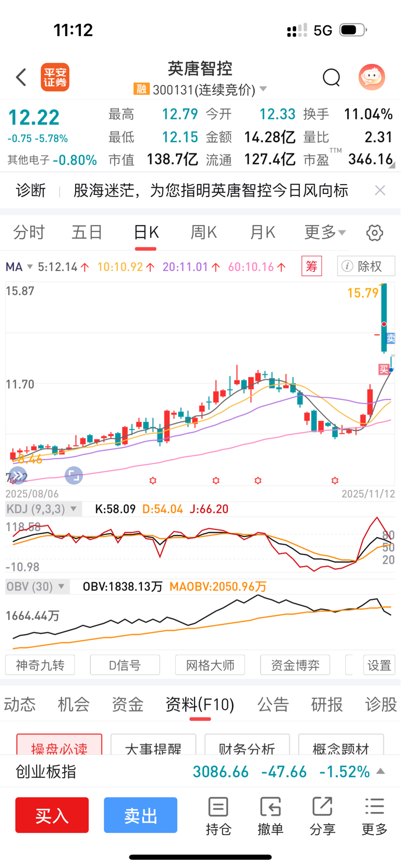The height and width of the screenshot is (868, 401).
Task: Tap the info icon beside 除权
Action: 347,266
